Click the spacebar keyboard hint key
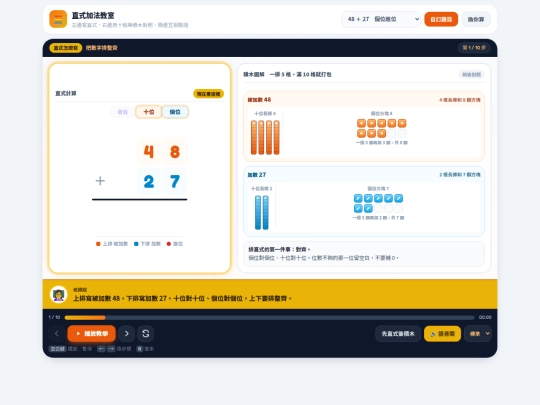This screenshot has height=405, width=540. click(x=58, y=349)
